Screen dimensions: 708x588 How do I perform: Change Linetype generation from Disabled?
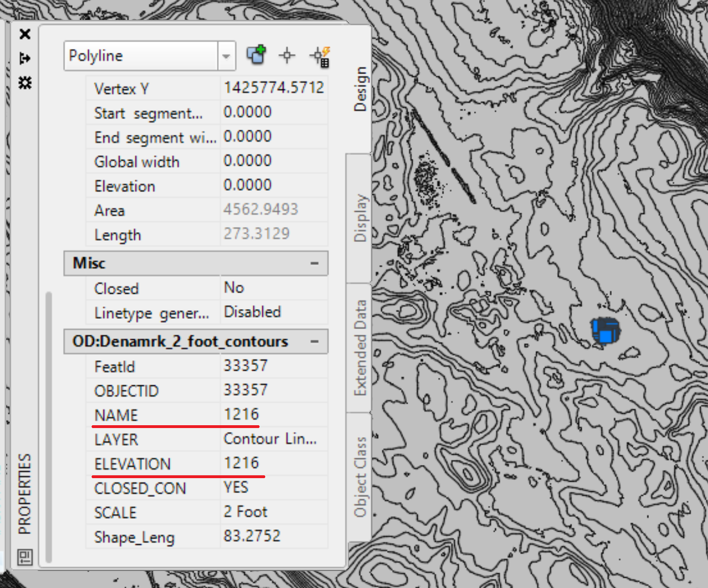pyautogui.click(x=273, y=312)
